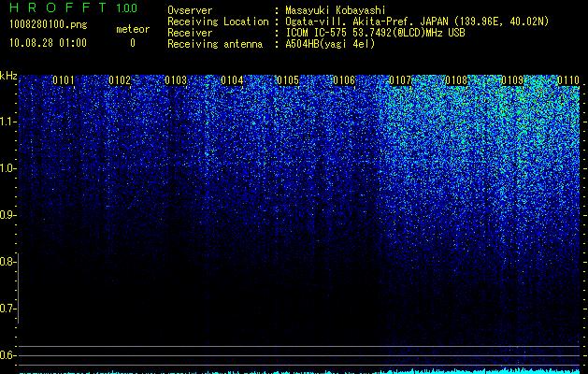Click the 0109 time marker
Screen dimensions: 588x374
pyautogui.click(x=512, y=80)
